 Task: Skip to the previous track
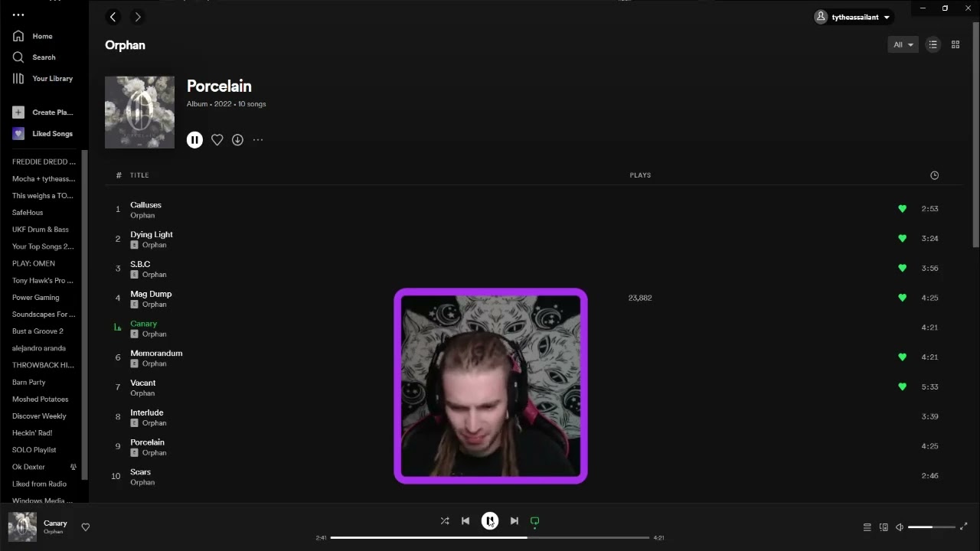coord(465,521)
